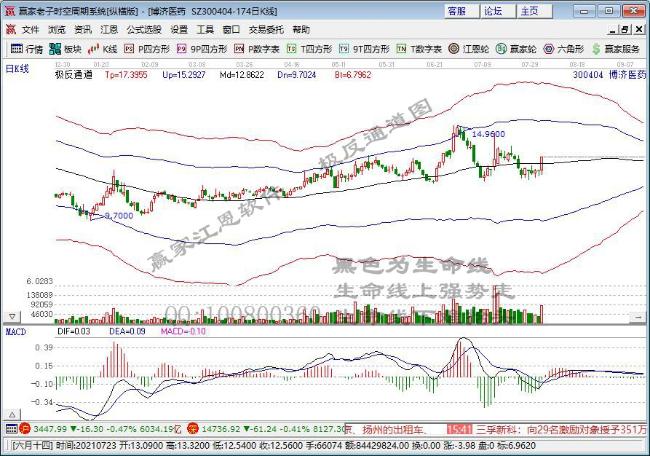This screenshot has height=456, width=650.
Task: Open the 帮助 menu
Action: pos(301,29)
